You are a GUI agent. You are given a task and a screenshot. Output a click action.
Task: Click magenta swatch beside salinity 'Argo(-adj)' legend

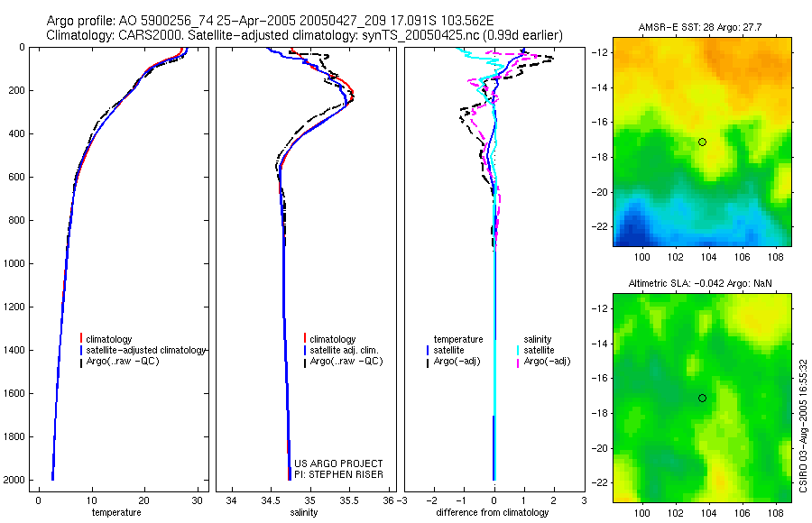pos(518,362)
